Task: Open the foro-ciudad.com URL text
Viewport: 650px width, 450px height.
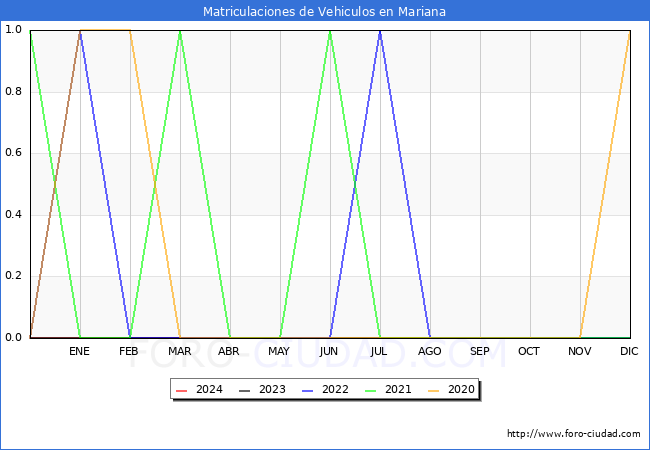Action: click(x=574, y=434)
